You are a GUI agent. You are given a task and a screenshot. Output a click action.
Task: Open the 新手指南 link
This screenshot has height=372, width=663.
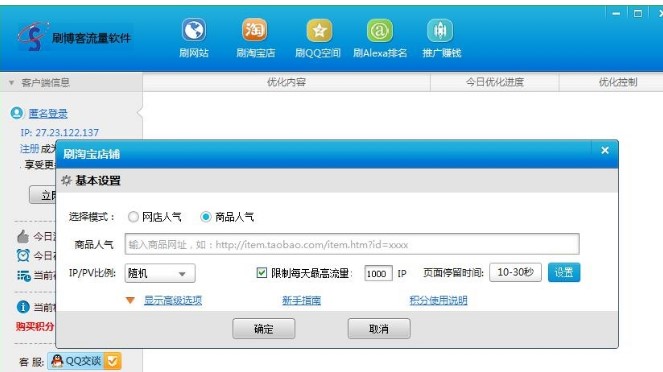[301, 300]
